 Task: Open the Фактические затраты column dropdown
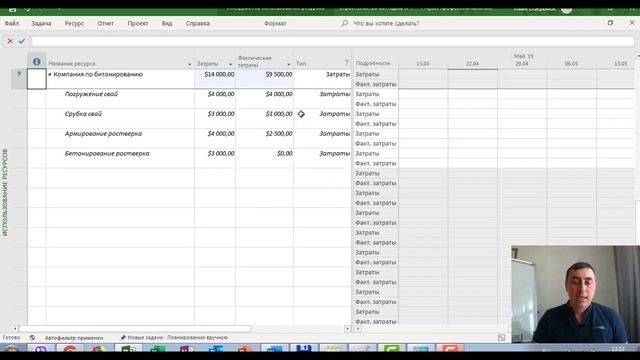(x=289, y=64)
